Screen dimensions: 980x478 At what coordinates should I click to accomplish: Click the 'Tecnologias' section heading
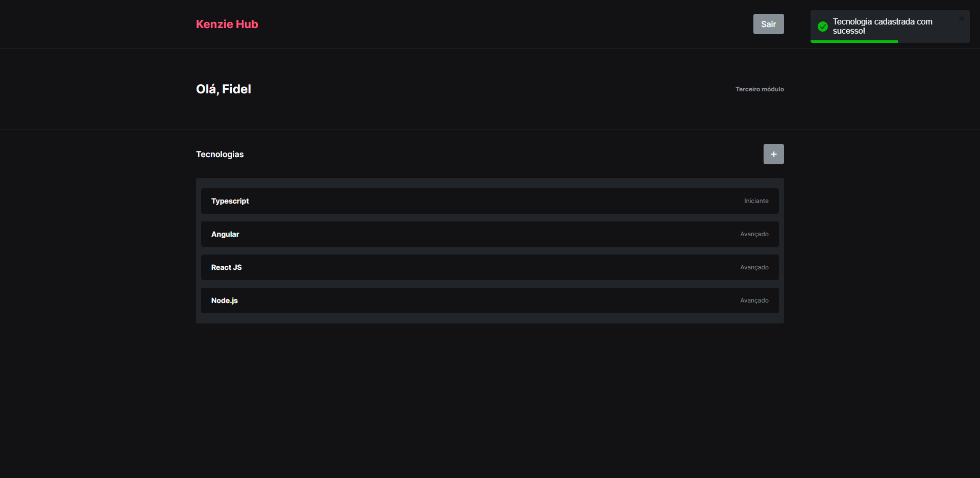(219, 154)
